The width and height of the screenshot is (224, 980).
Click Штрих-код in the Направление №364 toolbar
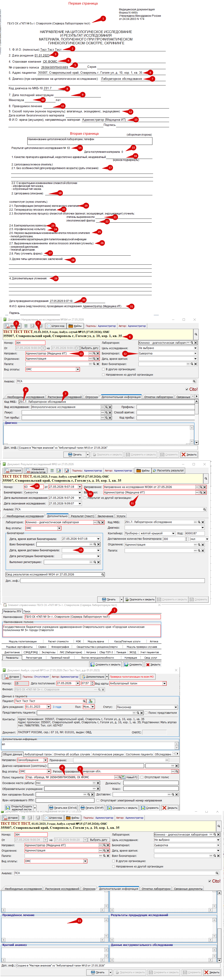click(56, 326)
